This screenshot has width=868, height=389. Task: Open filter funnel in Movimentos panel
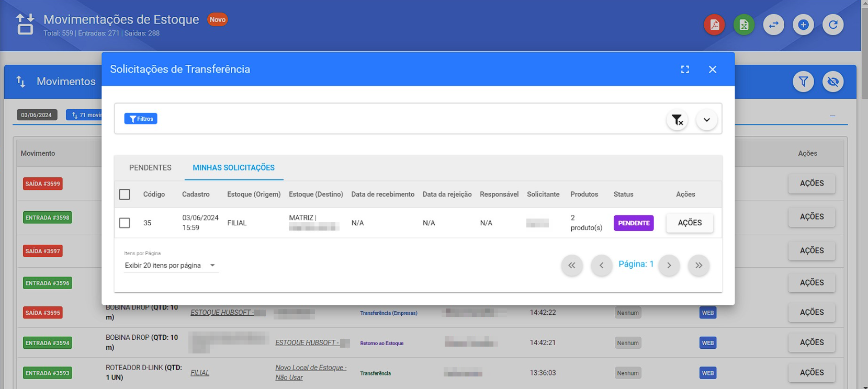803,82
